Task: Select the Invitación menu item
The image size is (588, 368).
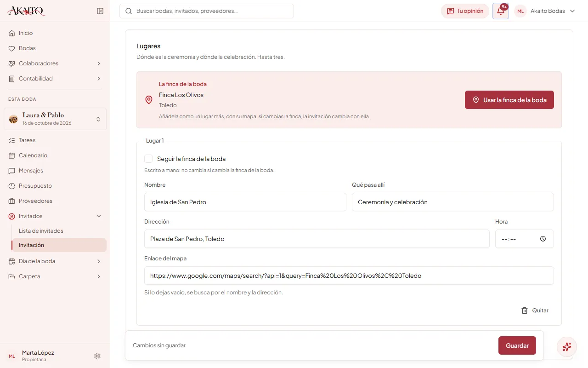Action: (x=59, y=245)
